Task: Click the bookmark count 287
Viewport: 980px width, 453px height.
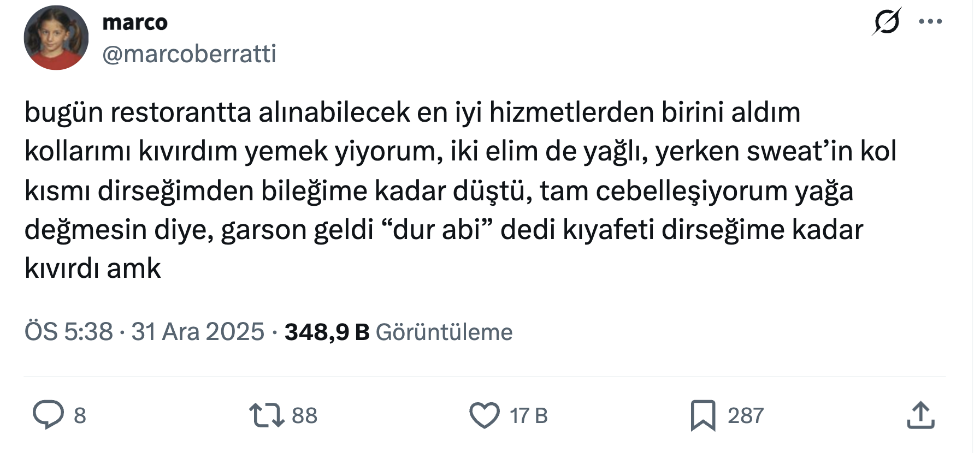Action: coord(745,416)
